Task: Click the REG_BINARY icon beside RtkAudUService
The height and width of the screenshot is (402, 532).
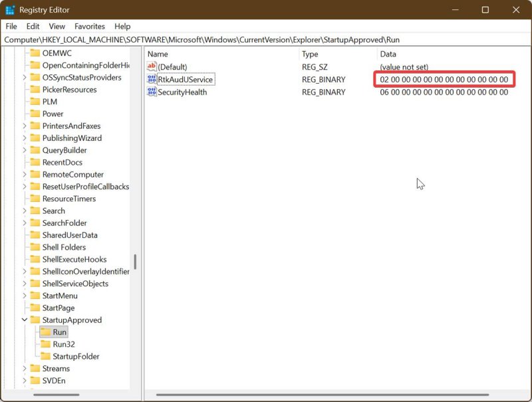Action: pyautogui.click(x=151, y=79)
